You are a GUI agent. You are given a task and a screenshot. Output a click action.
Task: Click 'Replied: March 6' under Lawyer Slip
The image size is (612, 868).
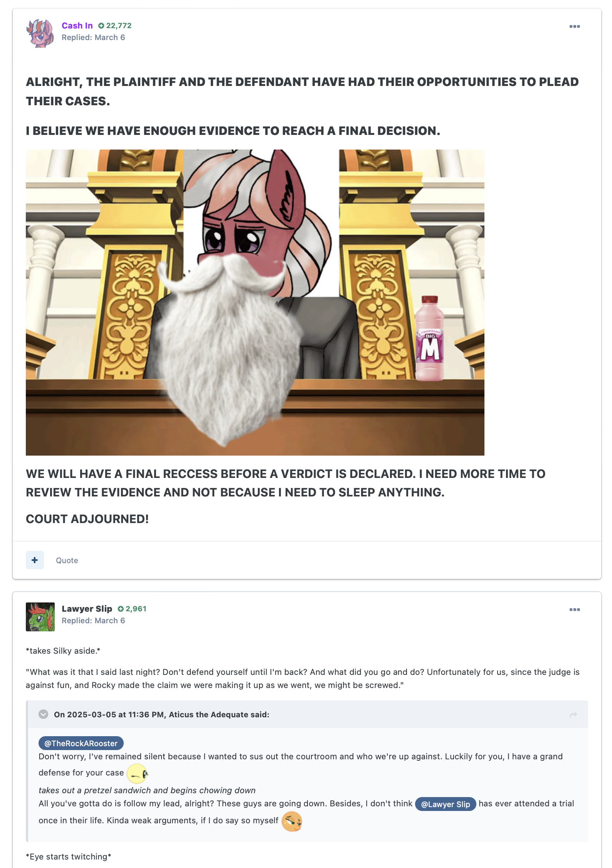point(93,621)
